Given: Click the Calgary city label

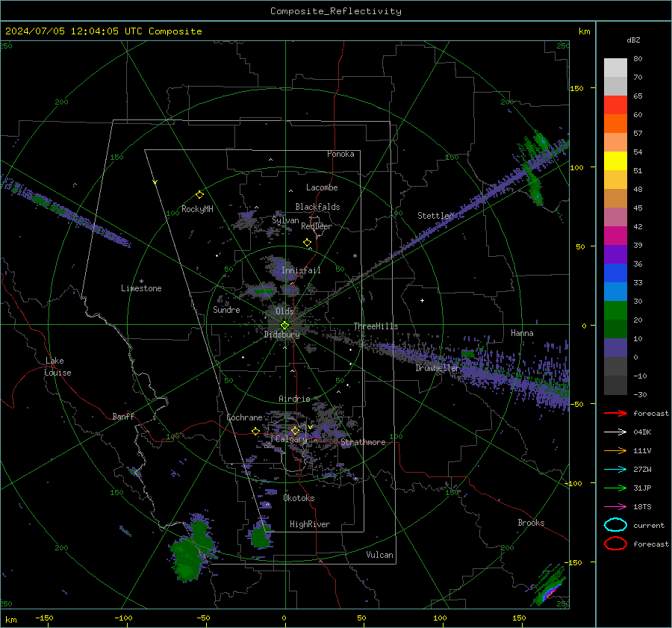Looking at the screenshot, I should pos(291,439).
